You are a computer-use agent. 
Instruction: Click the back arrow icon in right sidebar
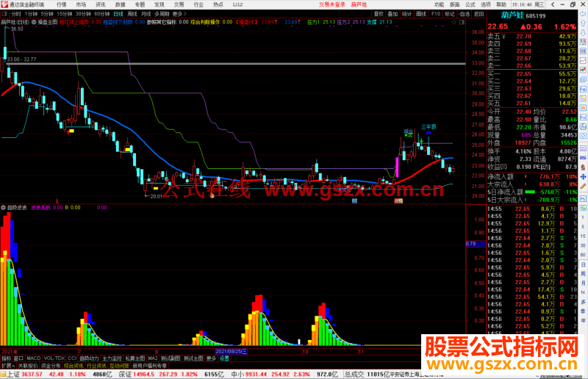tap(583, 14)
